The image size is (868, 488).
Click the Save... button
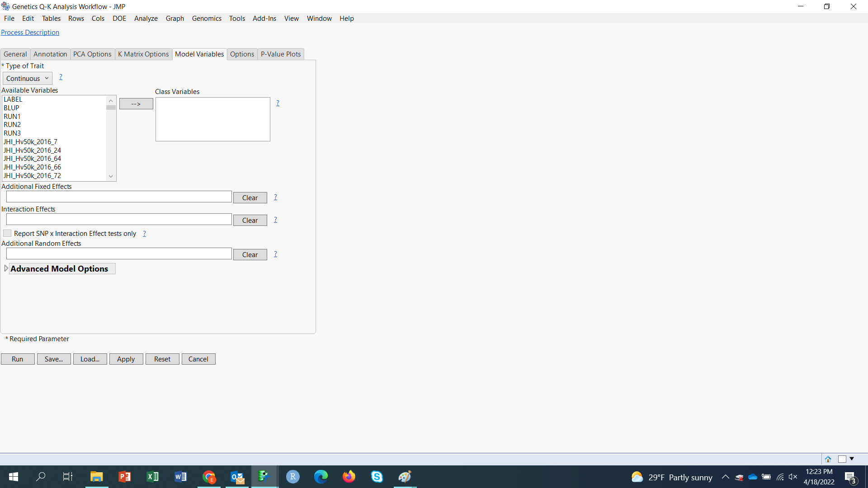54,359
